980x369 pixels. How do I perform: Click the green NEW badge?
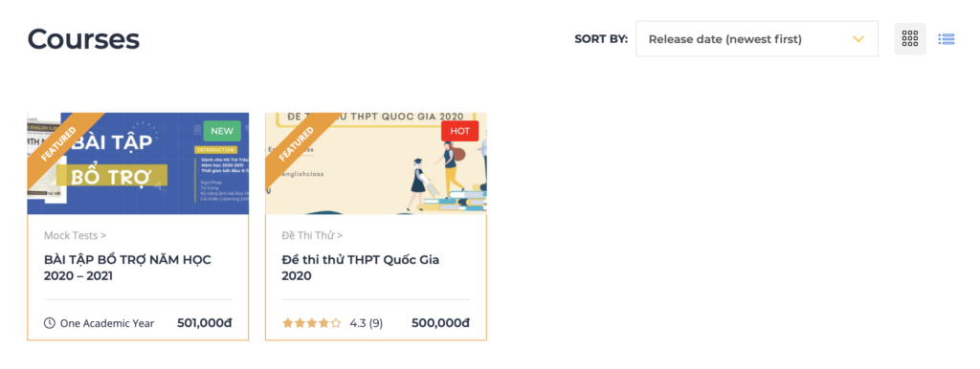pyautogui.click(x=222, y=131)
